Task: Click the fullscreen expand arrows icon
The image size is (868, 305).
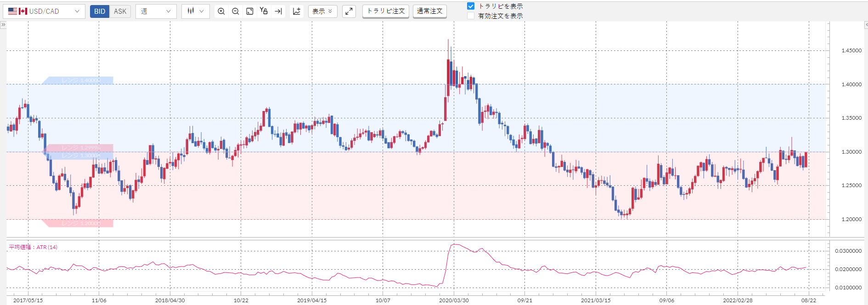Action: click(349, 11)
